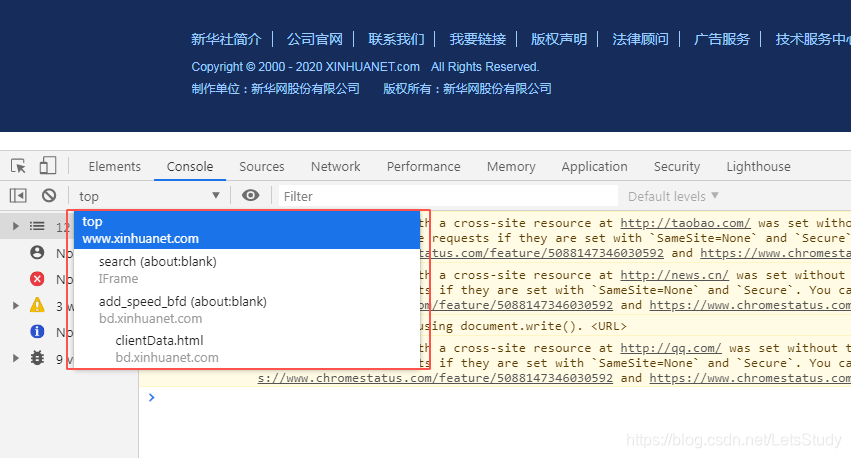The height and width of the screenshot is (458, 851).
Task: Open the 我要链接 footer link
Action: pos(478,39)
